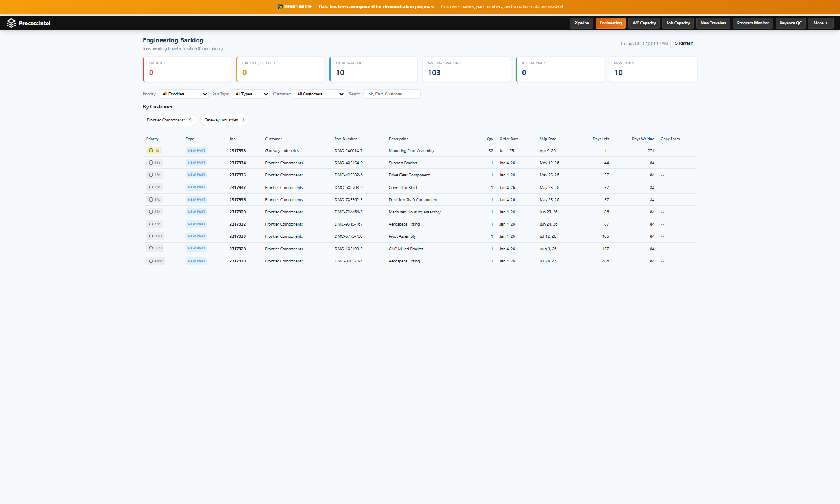Open the WC Capacity tab
Screen dimensions: 840x504
coord(643,23)
